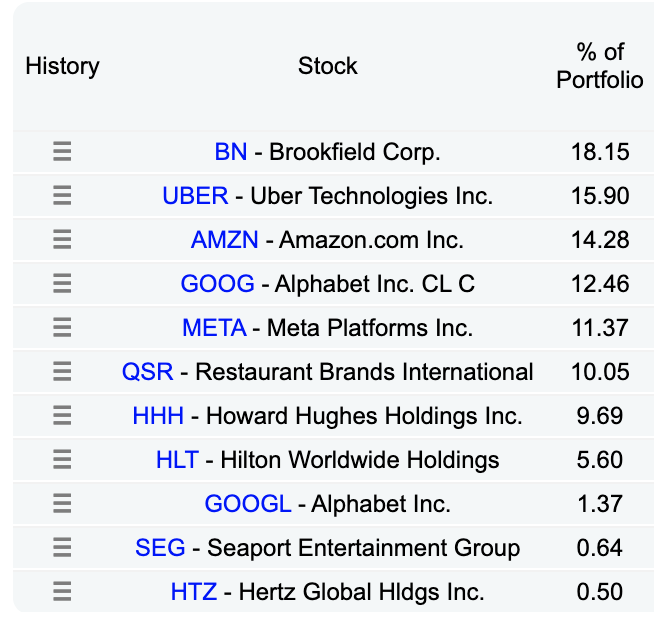Show history for Alphabet Inc. CL C
Image resolution: width=654 pixels, height=622 pixels.
pyautogui.click(x=62, y=284)
